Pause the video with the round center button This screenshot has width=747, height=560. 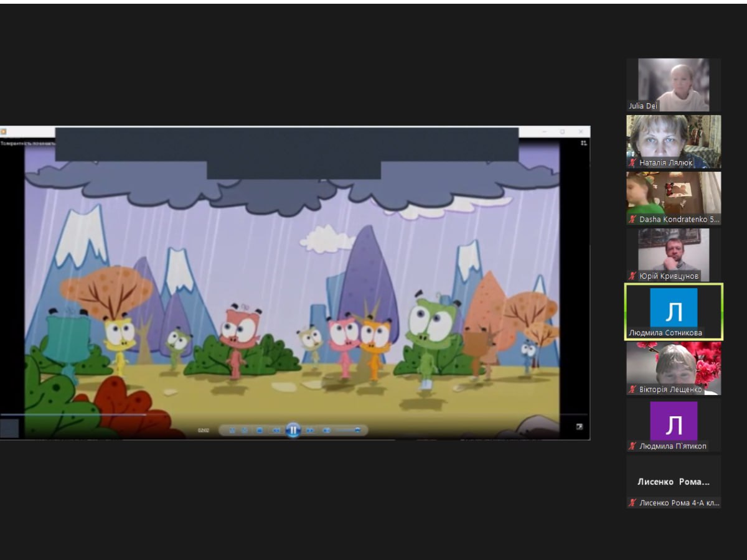coord(293,430)
